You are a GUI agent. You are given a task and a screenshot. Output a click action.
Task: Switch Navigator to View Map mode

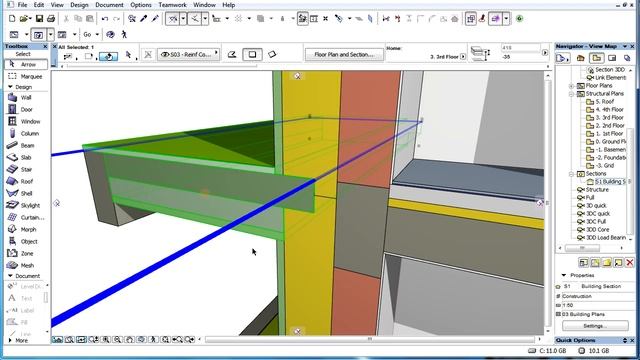[597, 58]
